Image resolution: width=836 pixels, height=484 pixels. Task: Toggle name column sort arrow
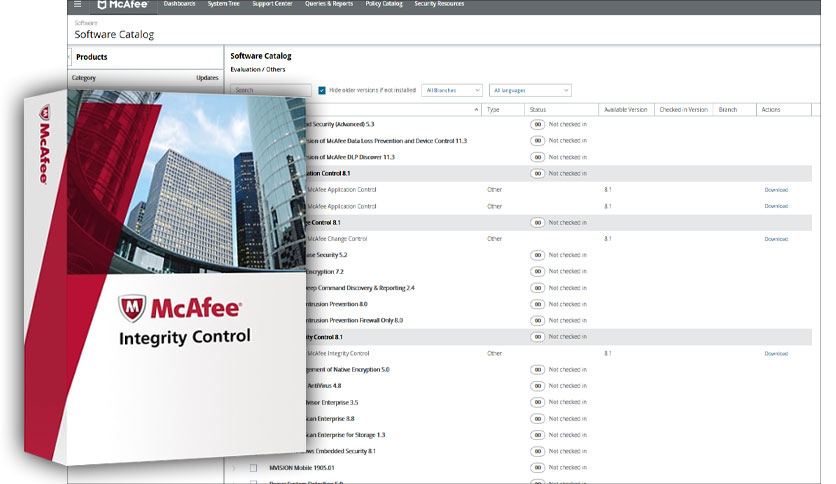coord(476,110)
